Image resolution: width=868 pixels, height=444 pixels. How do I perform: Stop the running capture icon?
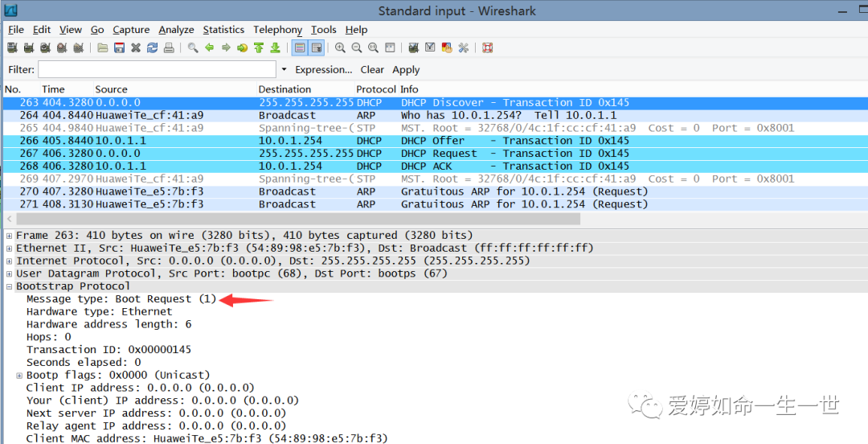[62, 48]
